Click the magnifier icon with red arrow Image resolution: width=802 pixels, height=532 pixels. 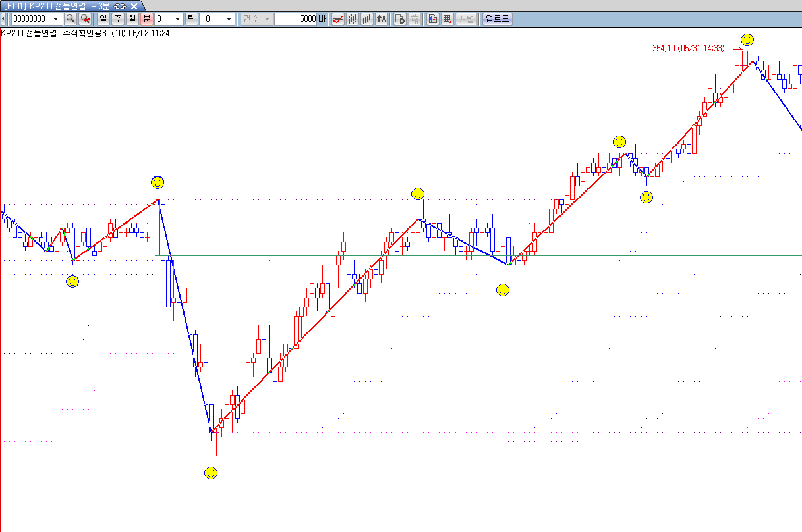coord(85,19)
